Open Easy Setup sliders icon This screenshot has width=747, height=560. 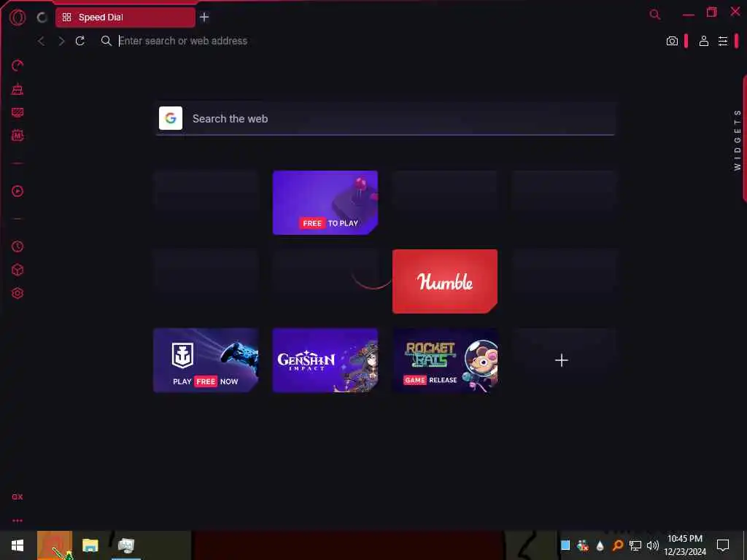[x=723, y=41]
